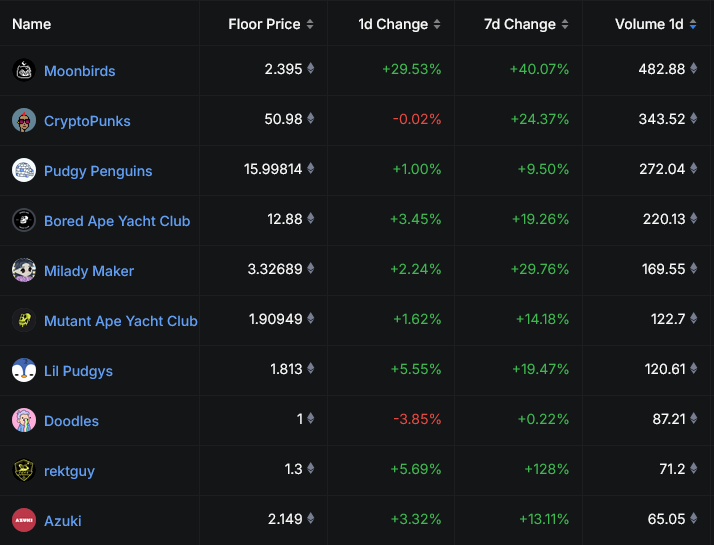Toggle Volume 1d sort direction arrow

click(x=693, y=24)
